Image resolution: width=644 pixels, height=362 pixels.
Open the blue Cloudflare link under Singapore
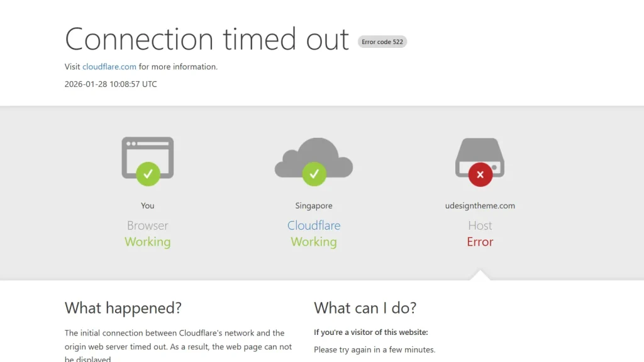tap(314, 225)
